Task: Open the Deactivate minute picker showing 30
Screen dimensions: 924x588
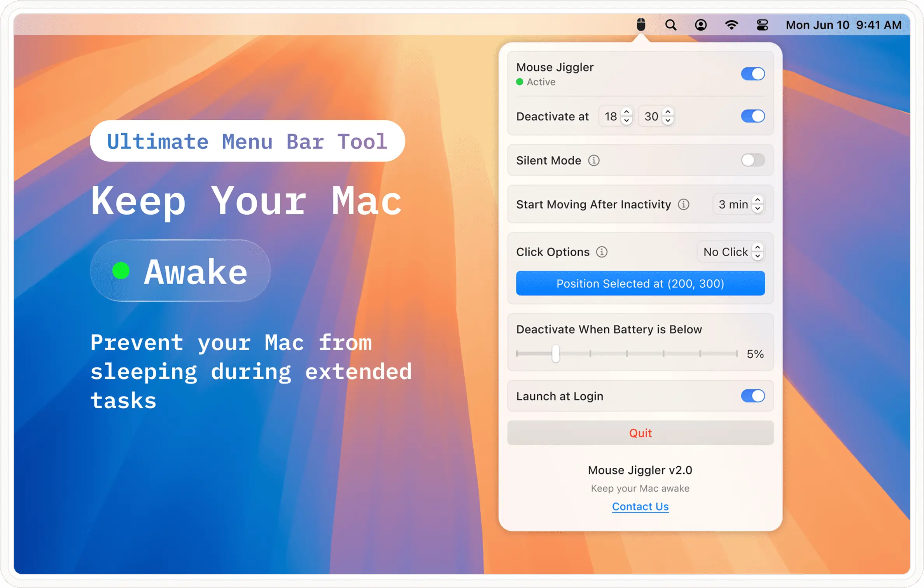Action: [x=657, y=116]
